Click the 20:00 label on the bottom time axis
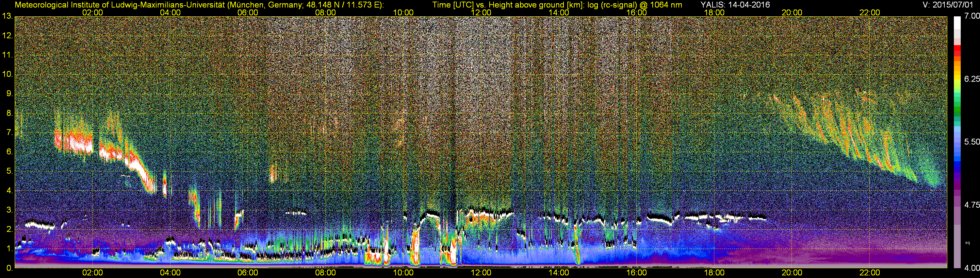The width and height of the screenshot is (980, 278). click(x=792, y=273)
